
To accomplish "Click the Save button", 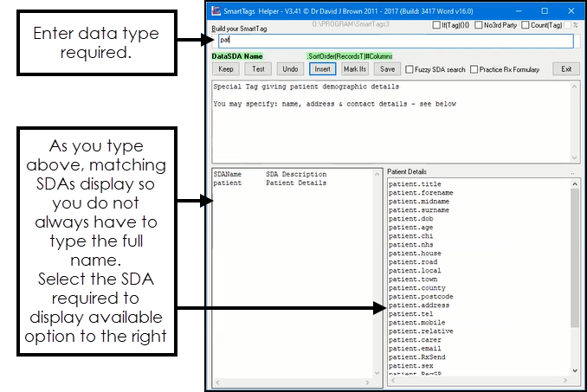I will tap(387, 69).
